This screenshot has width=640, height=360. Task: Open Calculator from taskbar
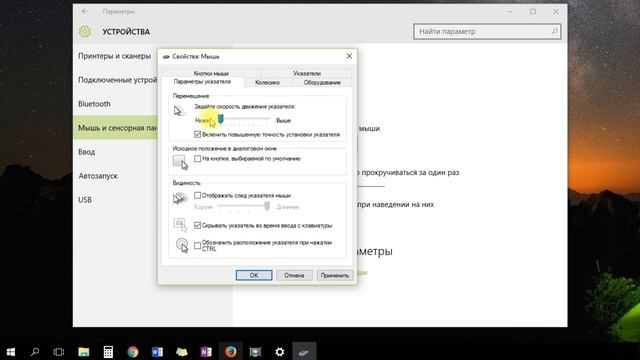108,351
